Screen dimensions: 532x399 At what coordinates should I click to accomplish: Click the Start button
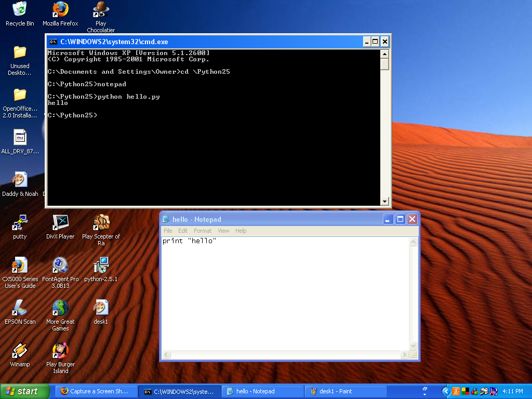(x=24, y=391)
